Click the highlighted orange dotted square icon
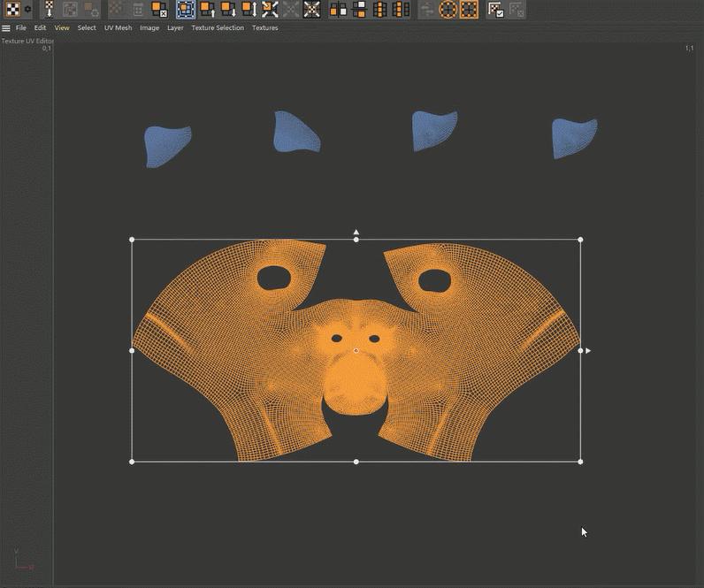This screenshot has width=704, height=588. (469, 9)
